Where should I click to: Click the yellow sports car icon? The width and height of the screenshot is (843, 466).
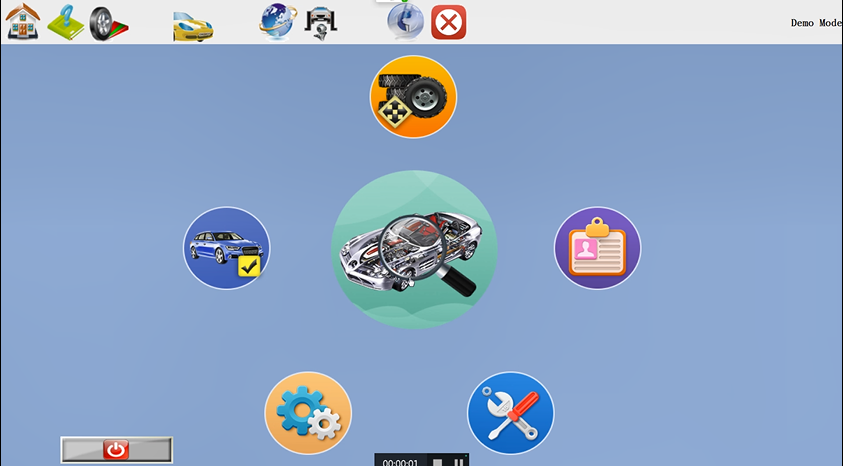(x=193, y=27)
